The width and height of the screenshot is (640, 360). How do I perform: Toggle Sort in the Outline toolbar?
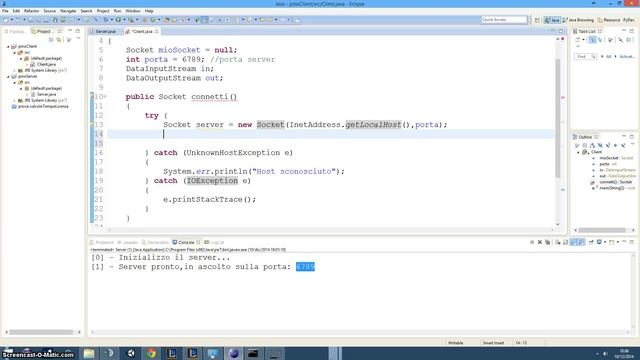592,145
